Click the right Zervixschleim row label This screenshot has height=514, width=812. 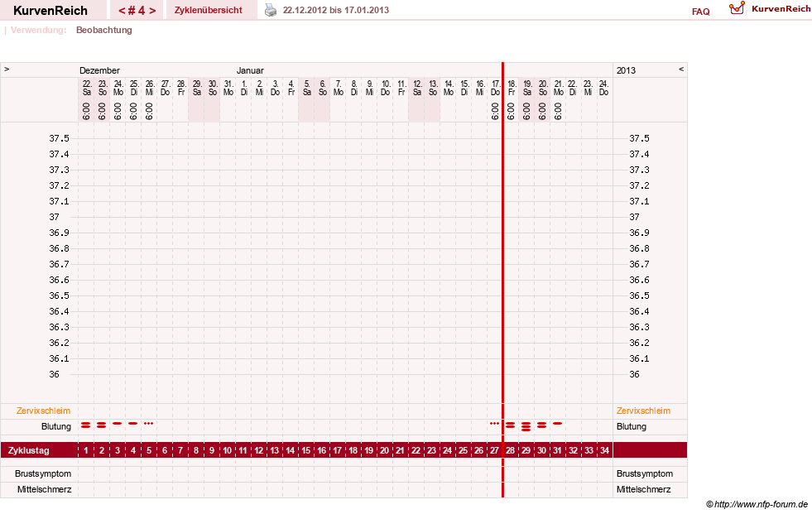[x=643, y=411]
